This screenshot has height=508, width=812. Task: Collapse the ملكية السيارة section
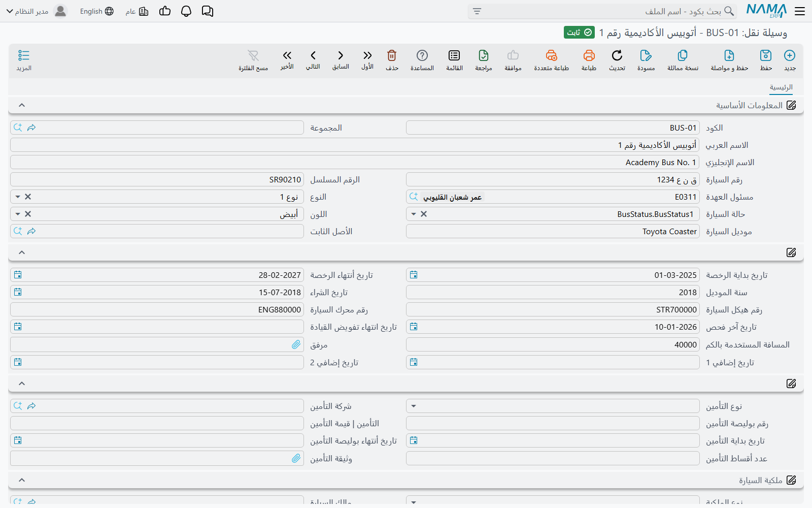[x=22, y=480]
